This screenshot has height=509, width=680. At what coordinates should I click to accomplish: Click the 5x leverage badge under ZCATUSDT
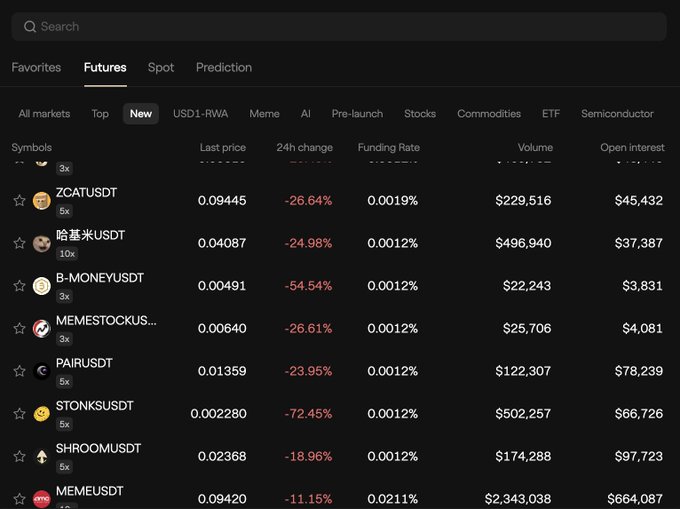point(64,211)
